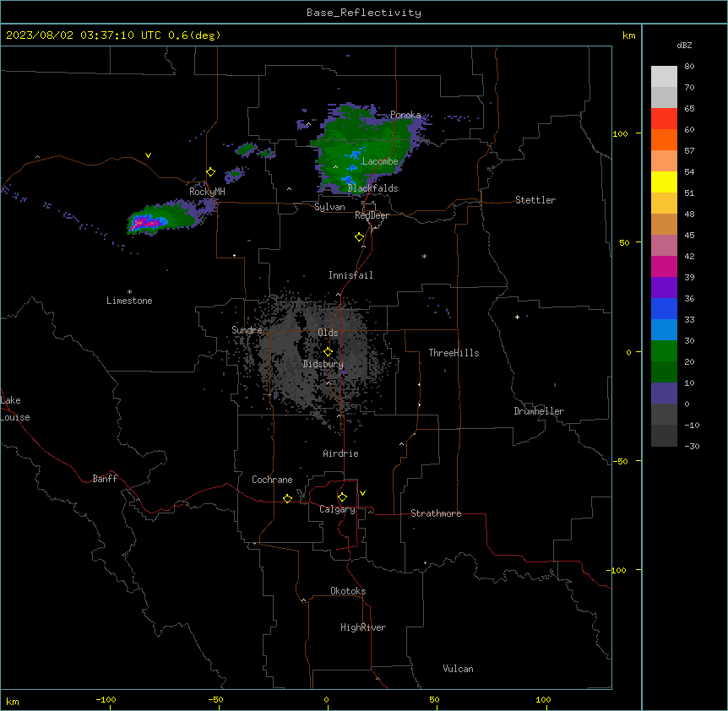Click the yellow V marker northeast of Calgary
The height and width of the screenshot is (711, 728).
click(362, 493)
